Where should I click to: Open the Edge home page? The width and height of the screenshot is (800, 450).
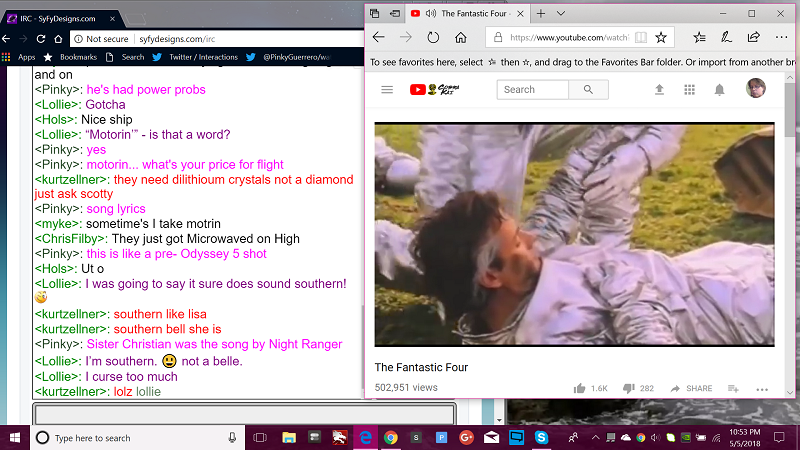[461, 37]
